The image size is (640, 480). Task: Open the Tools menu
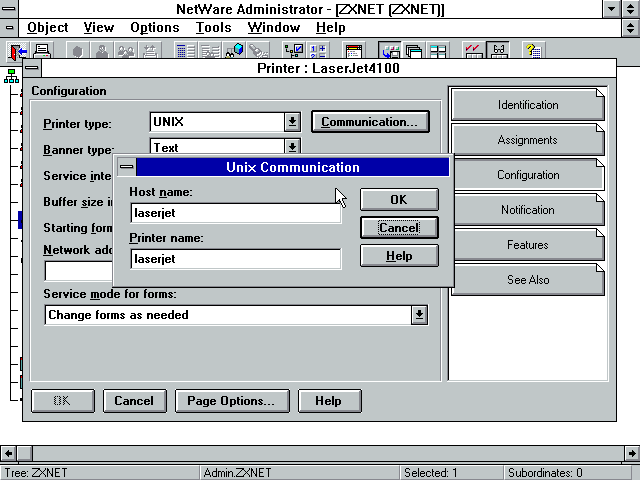point(213,27)
